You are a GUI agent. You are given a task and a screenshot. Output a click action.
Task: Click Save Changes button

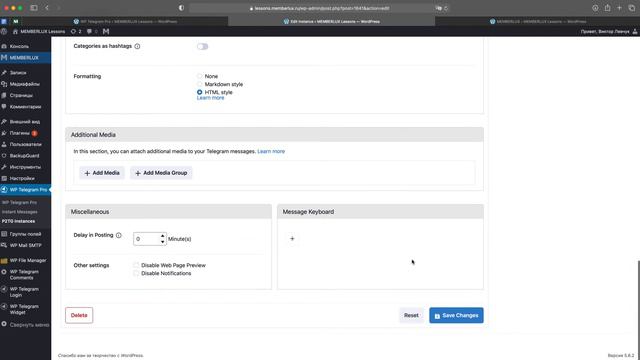point(456,315)
